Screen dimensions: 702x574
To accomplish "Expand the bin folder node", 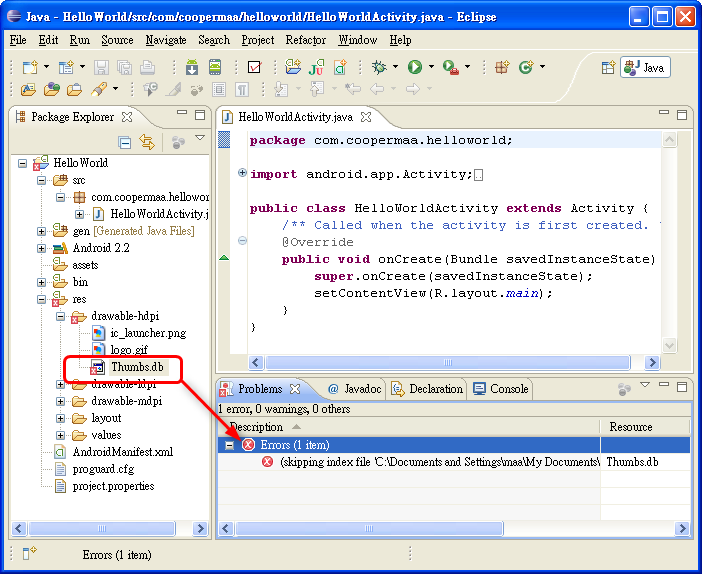I will (x=41, y=283).
